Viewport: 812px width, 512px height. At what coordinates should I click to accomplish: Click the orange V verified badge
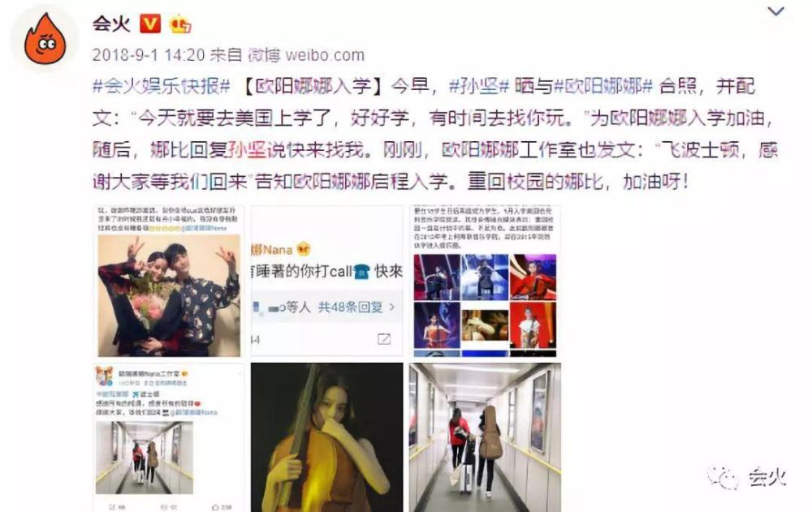point(150,24)
